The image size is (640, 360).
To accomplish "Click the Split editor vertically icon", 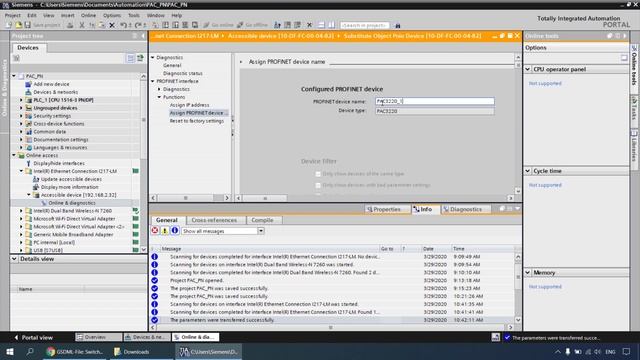I will click(331, 25).
